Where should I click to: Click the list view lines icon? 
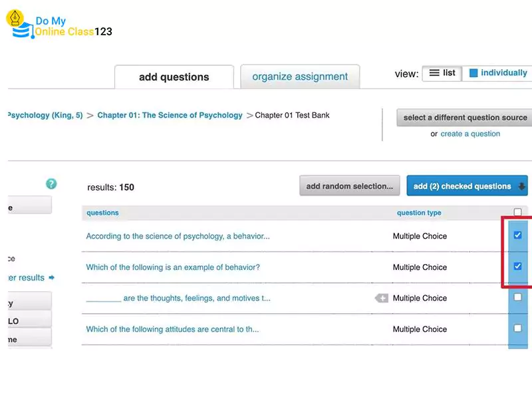[434, 73]
